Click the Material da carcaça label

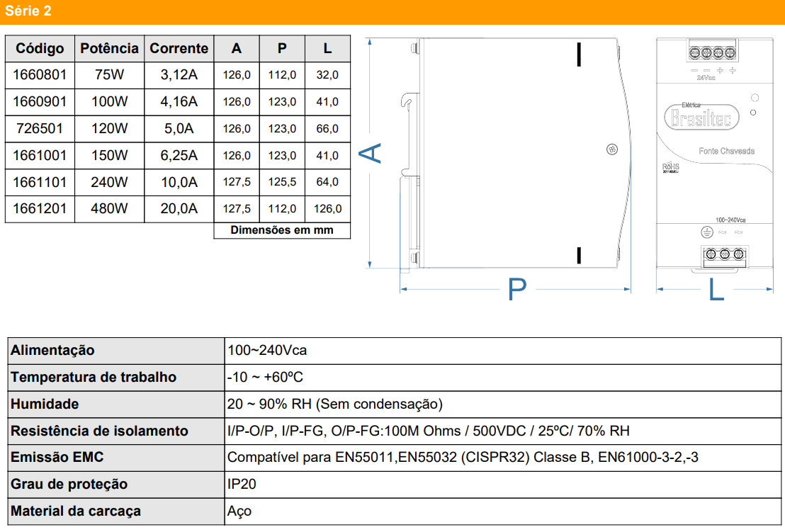pos(76,511)
